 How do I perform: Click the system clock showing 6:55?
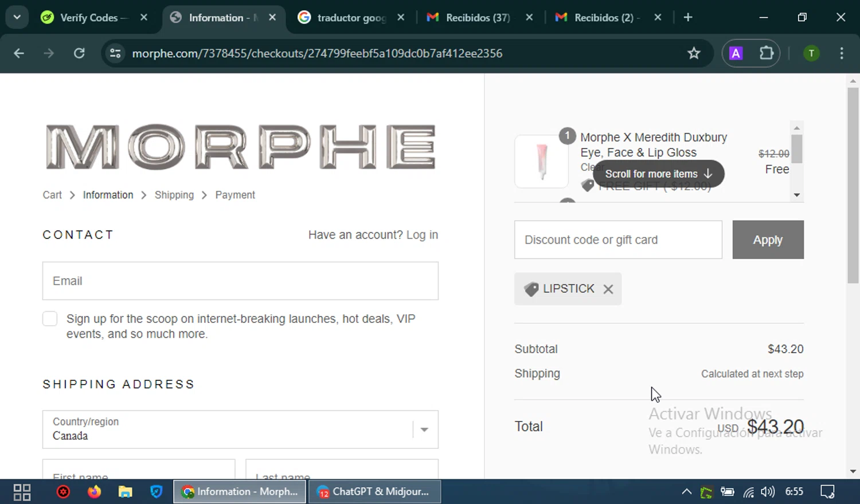click(794, 491)
